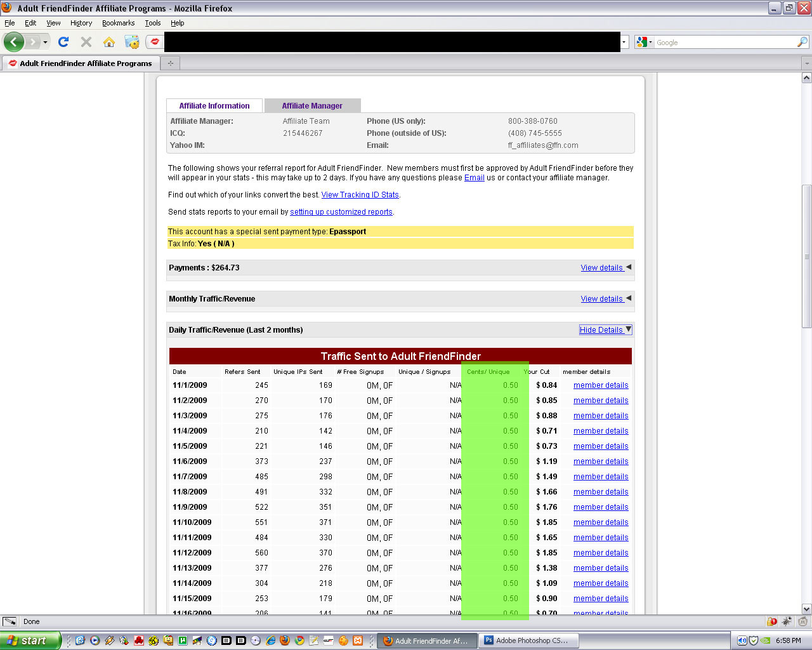
Task: Open the search engine selector dropdown arrow
Action: (x=650, y=43)
